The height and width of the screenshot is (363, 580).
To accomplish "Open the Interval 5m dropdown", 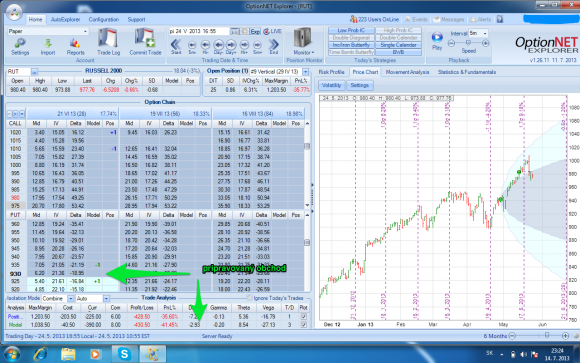I will tap(485, 33).
